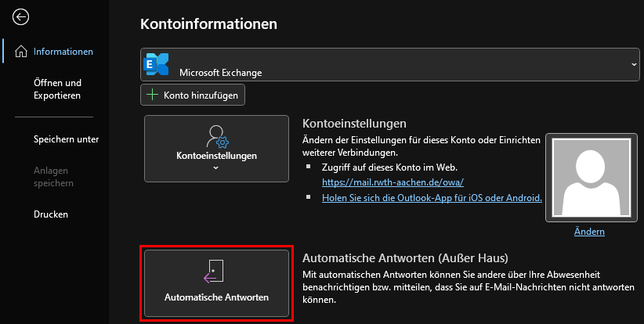Expand the small arrow under Kontoeinstellungen
This screenshot has width=644, height=324.
point(216,167)
